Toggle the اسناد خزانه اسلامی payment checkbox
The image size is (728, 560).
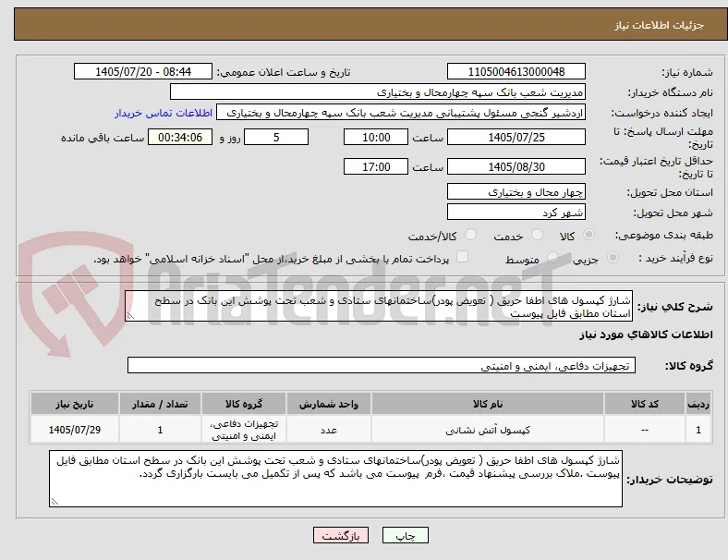pos(463,257)
